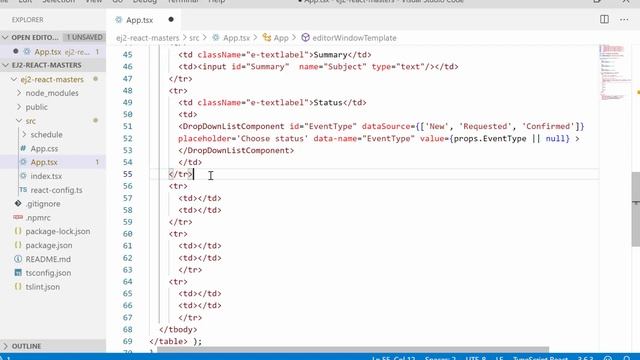640x360 pixels.
Task: Click line number 55 in the gutter
Action: (128, 174)
